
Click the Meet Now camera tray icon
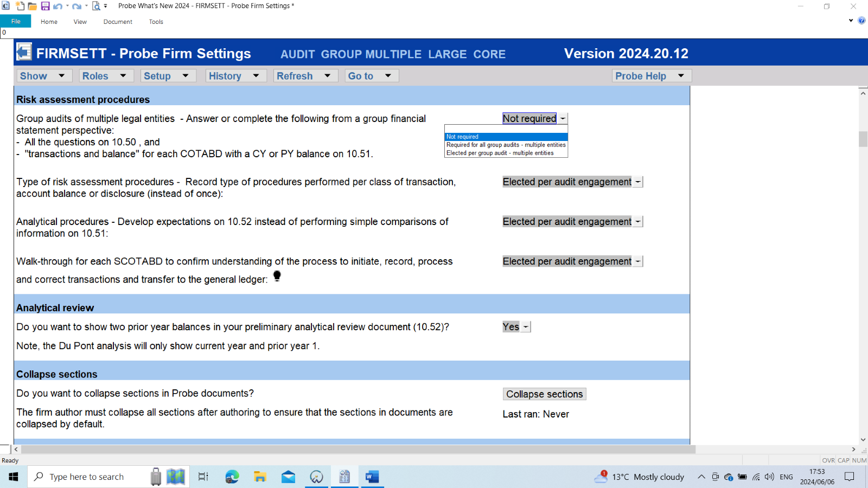tap(716, 477)
